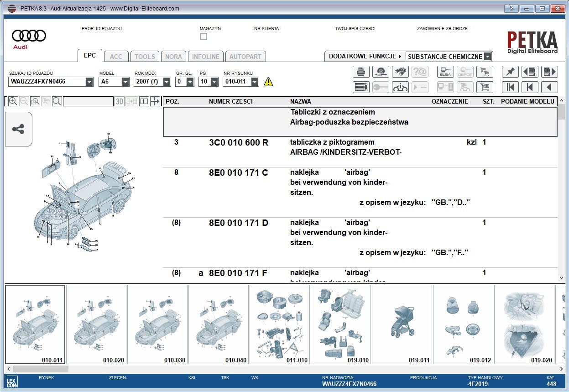Click the printer icon in the toolbar

click(x=361, y=72)
